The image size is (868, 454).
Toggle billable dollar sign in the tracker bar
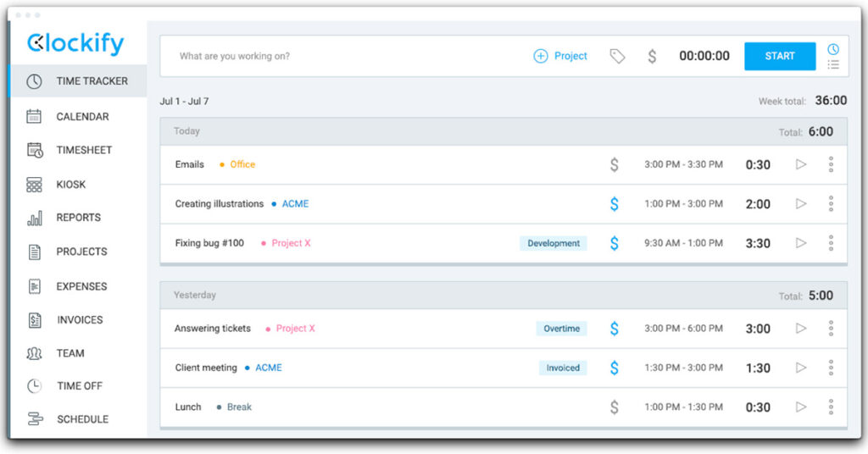click(652, 57)
